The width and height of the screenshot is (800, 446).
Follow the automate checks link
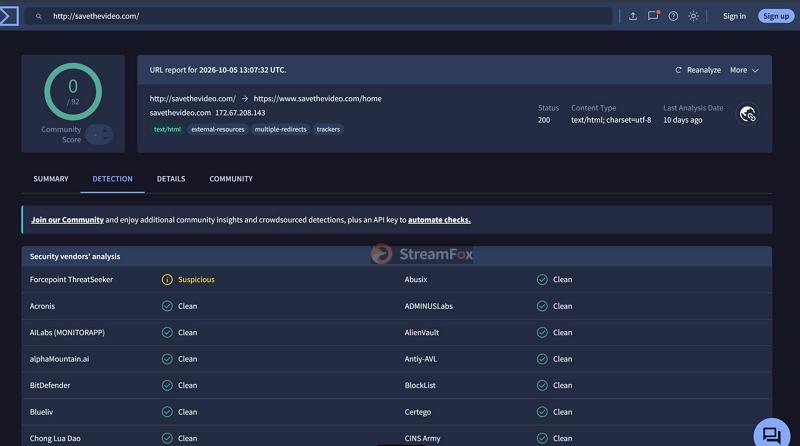439,220
